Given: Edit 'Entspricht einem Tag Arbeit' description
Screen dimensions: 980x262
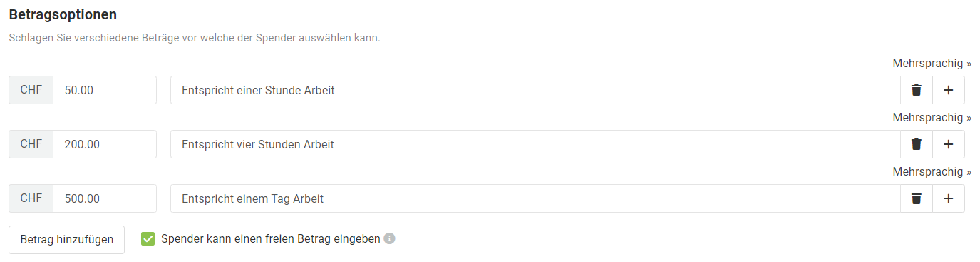Looking at the screenshot, I should point(535,198).
